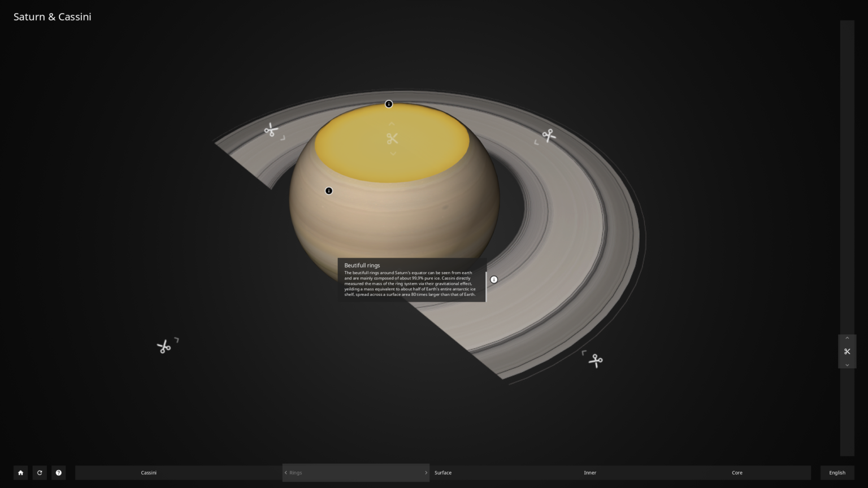Click the right chevron on the Rings tab

(426, 473)
